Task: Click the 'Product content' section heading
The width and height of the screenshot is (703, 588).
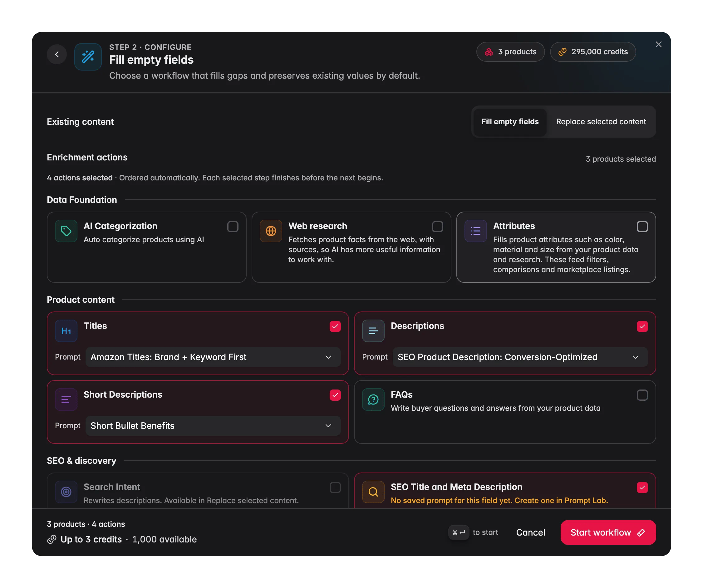Action: 81,300
